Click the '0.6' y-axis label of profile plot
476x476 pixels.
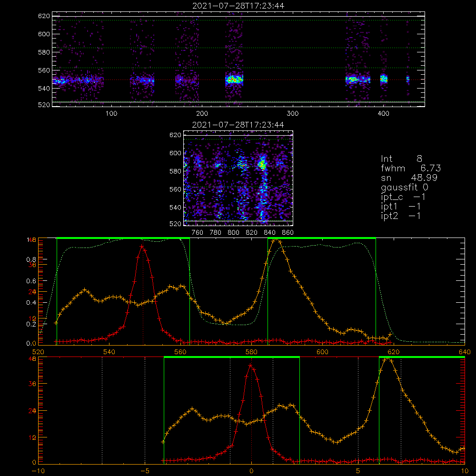[x=30, y=281]
